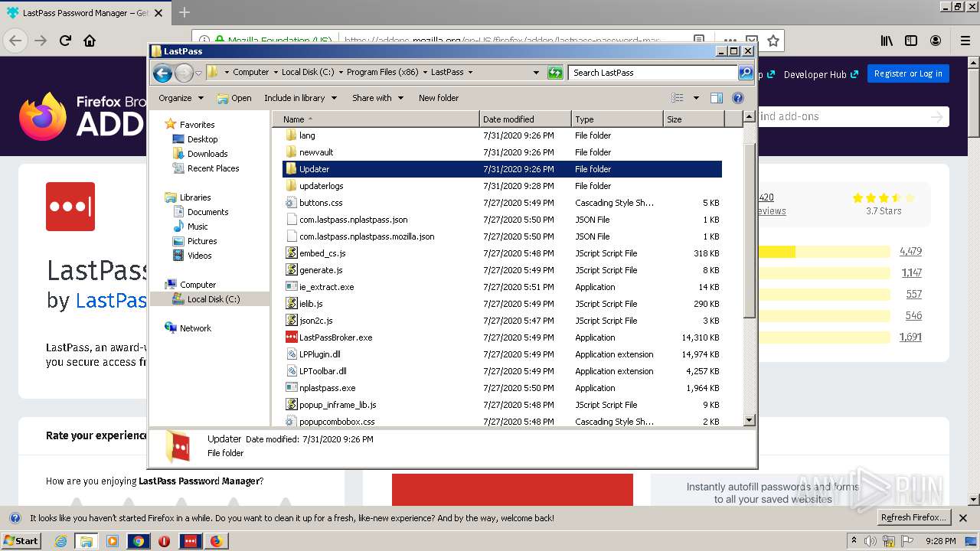Click Open in Explorer toolbar

[234, 98]
